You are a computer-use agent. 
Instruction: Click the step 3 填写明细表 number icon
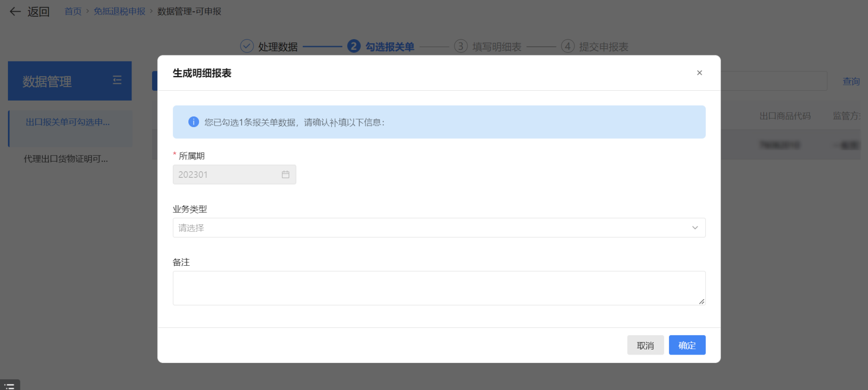461,46
